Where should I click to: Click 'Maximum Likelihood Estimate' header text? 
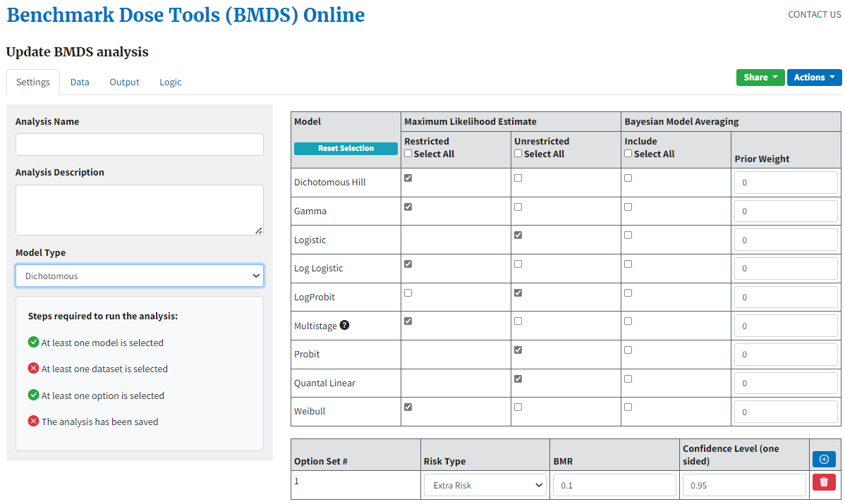470,121
